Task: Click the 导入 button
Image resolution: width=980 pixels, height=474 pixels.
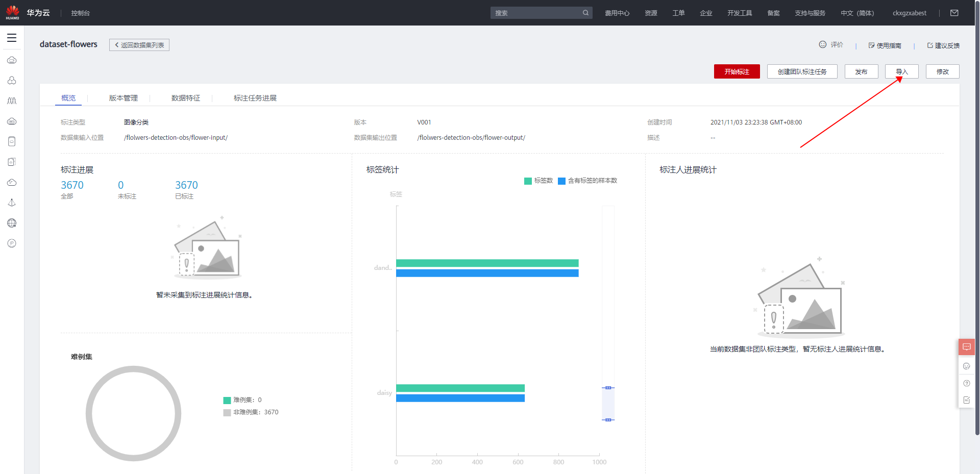Action: click(x=902, y=71)
